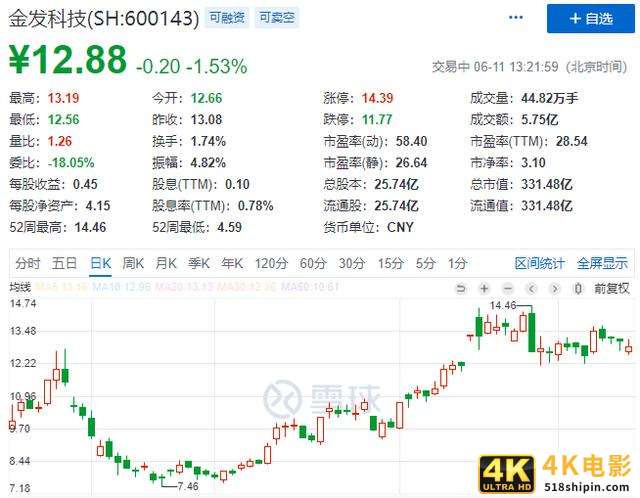The image size is (640, 498).
Task: Click the 可融资 tag
Action: click(x=227, y=18)
